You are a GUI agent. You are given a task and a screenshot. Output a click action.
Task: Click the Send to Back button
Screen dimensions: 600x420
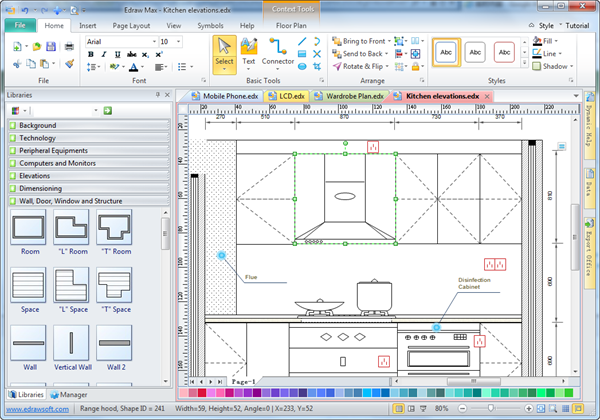(x=360, y=54)
